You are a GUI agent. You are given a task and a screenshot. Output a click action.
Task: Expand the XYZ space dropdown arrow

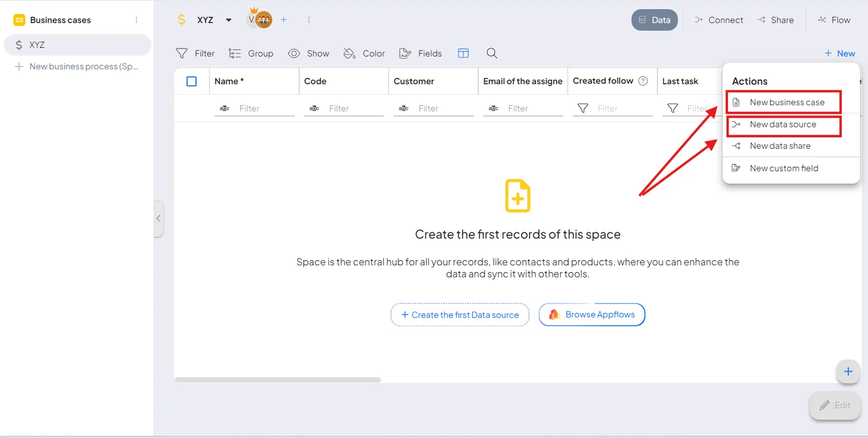[229, 20]
